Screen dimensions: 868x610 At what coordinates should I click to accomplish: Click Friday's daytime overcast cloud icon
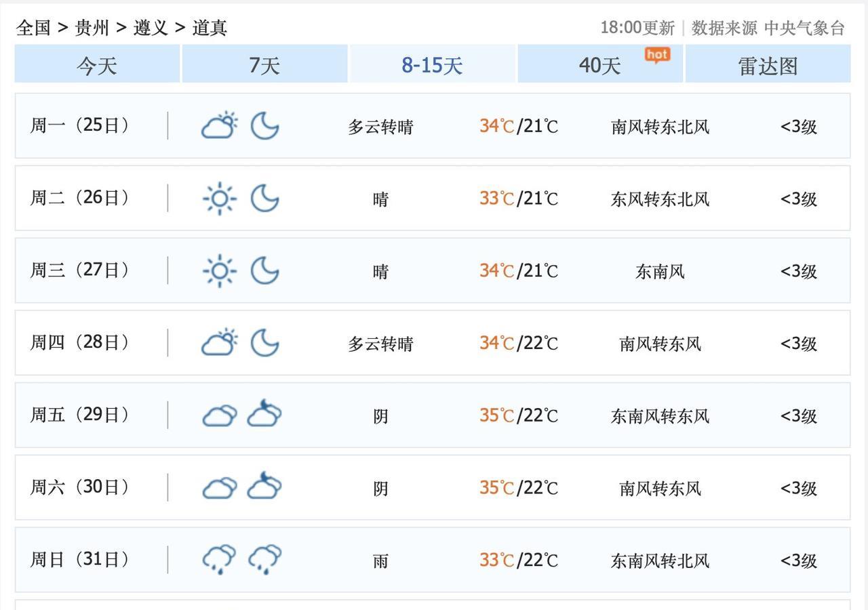point(220,415)
